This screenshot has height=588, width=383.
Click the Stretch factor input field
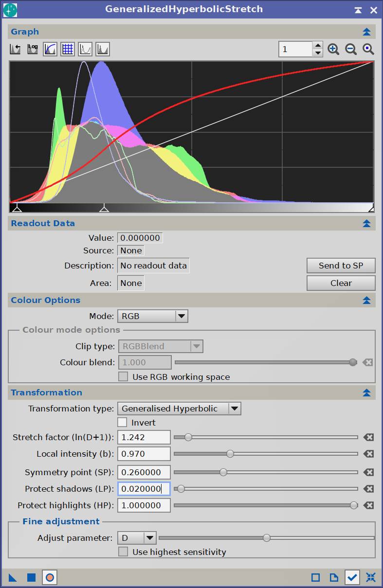(144, 437)
